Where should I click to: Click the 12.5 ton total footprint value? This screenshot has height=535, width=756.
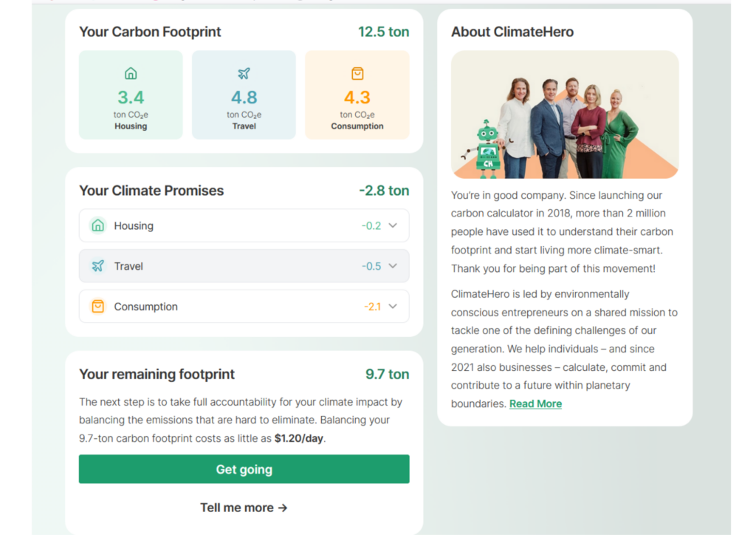click(x=383, y=32)
